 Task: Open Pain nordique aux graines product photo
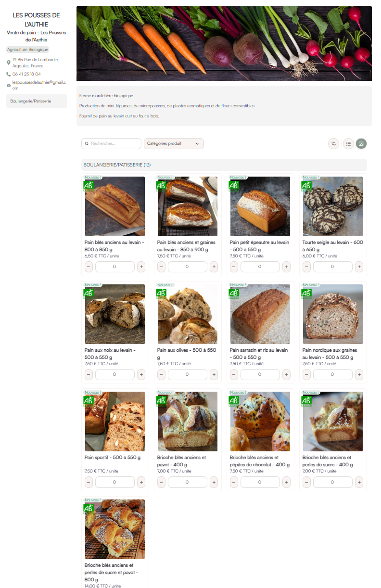point(333,314)
